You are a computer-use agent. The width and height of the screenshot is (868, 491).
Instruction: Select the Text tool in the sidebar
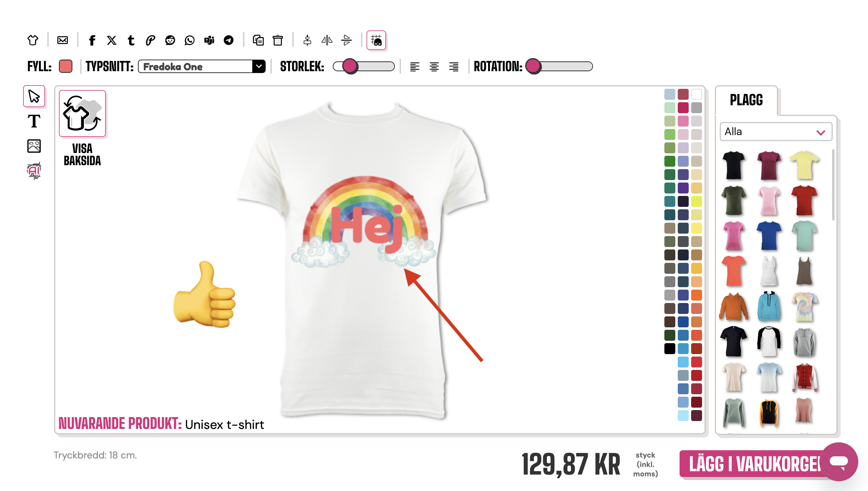[x=34, y=121]
